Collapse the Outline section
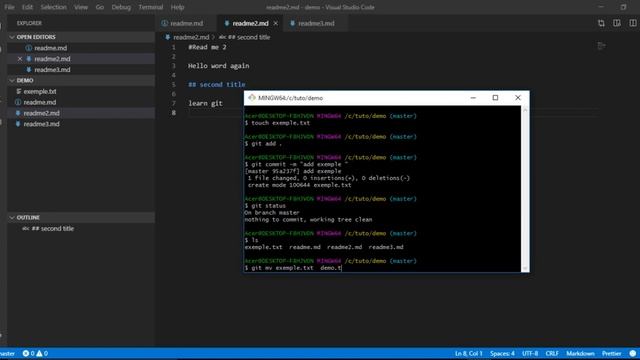This screenshot has height=360, width=640. 81,218
